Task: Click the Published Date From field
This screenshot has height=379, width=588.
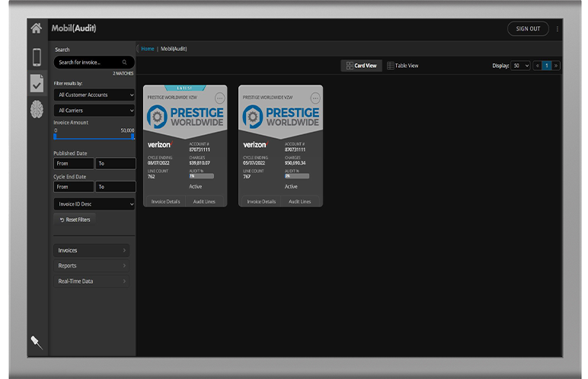Action: (73, 163)
